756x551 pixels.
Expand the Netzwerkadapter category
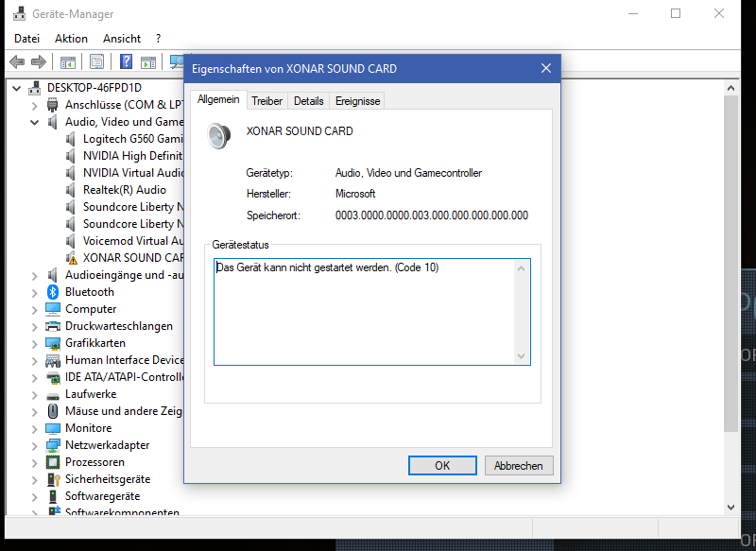pos(34,445)
